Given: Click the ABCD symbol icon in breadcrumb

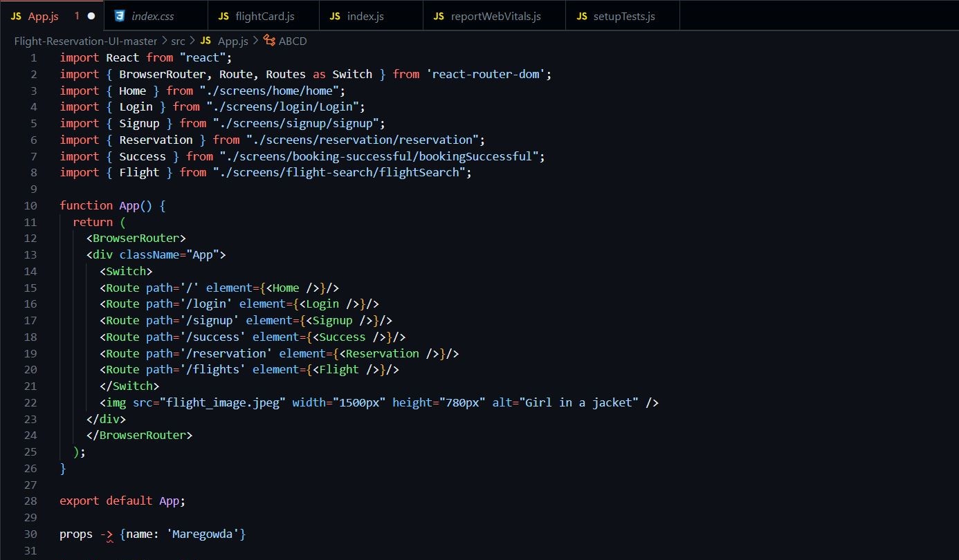Looking at the screenshot, I should (x=269, y=41).
